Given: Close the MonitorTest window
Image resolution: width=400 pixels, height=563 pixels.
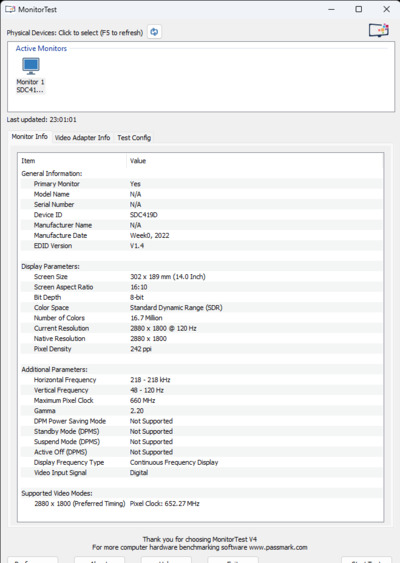Looking at the screenshot, I should tap(386, 9).
